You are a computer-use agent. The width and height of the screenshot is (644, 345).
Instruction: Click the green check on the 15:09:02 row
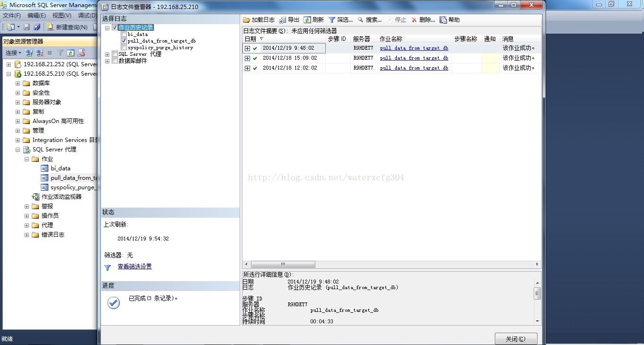tap(255, 58)
